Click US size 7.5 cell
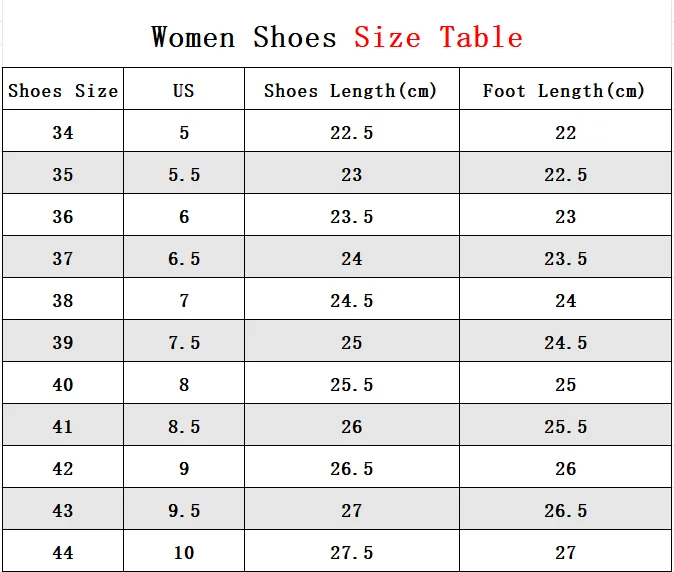This screenshot has height=572, width=674. [183, 343]
